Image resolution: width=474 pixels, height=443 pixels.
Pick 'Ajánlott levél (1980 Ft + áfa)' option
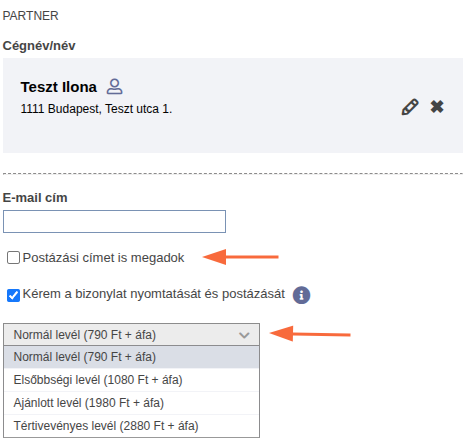(x=131, y=403)
